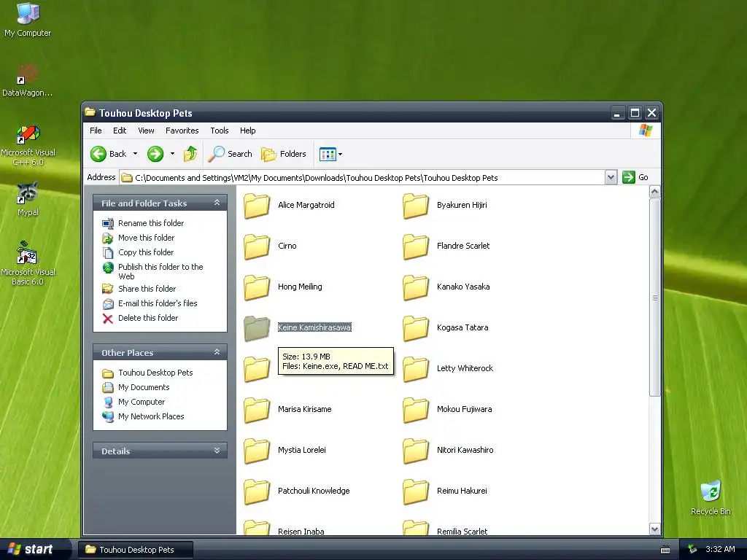Select the Flandre Scarlet folder icon
747x560 pixels.
point(415,246)
